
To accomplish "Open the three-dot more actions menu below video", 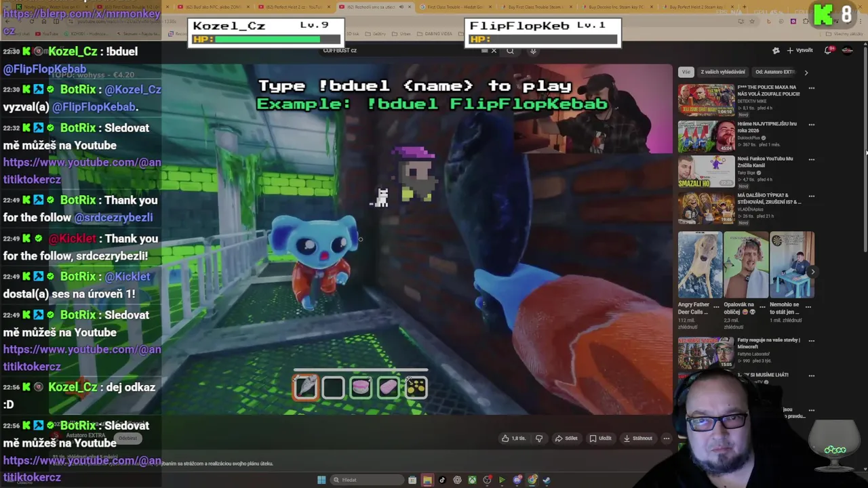I will point(666,439).
